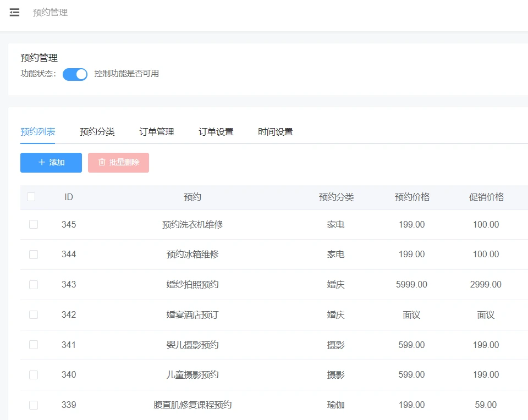
Task: Click 儿童摄影预约 entry
Action: coord(193,375)
